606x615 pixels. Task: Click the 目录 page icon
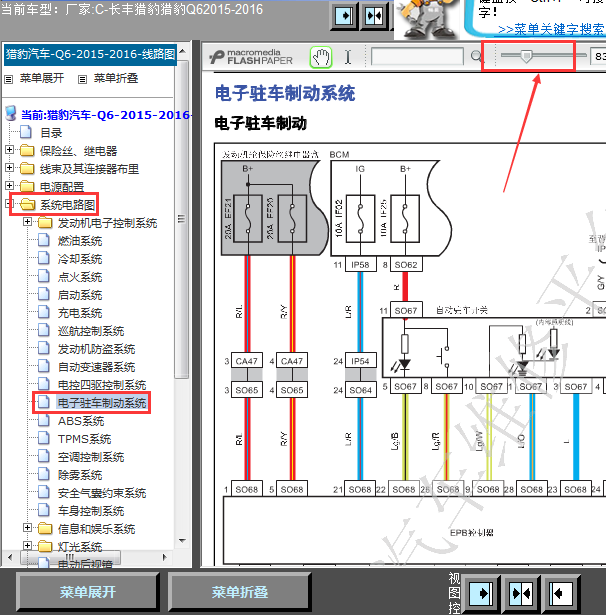[x=26, y=132]
